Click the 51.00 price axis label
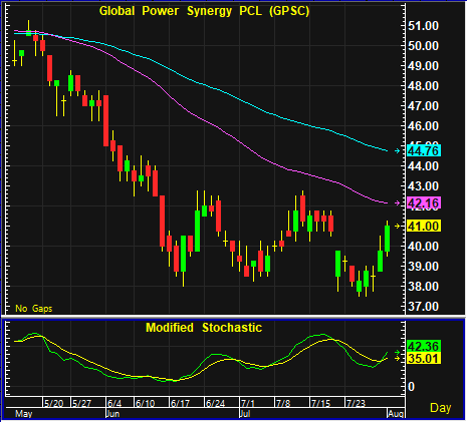Screen dimensions: 467x422 pos(423,26)
